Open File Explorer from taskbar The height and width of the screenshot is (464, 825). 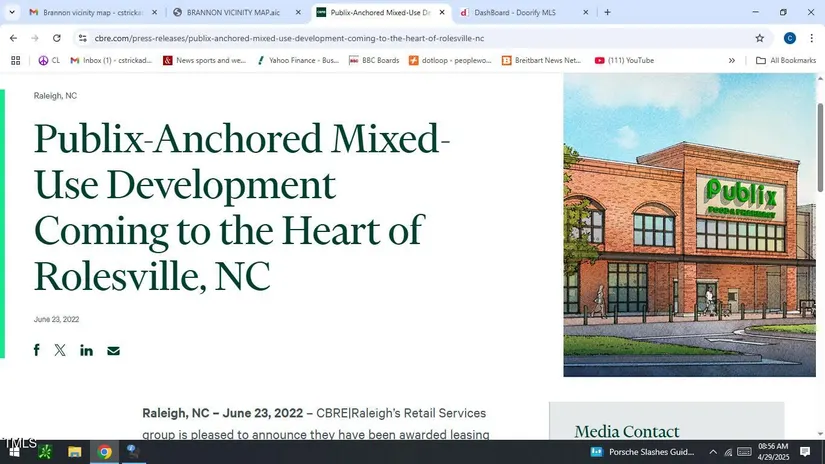75,452
